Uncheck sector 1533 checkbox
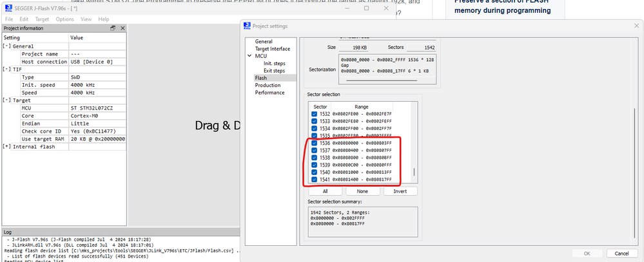 tap(314, 122)
